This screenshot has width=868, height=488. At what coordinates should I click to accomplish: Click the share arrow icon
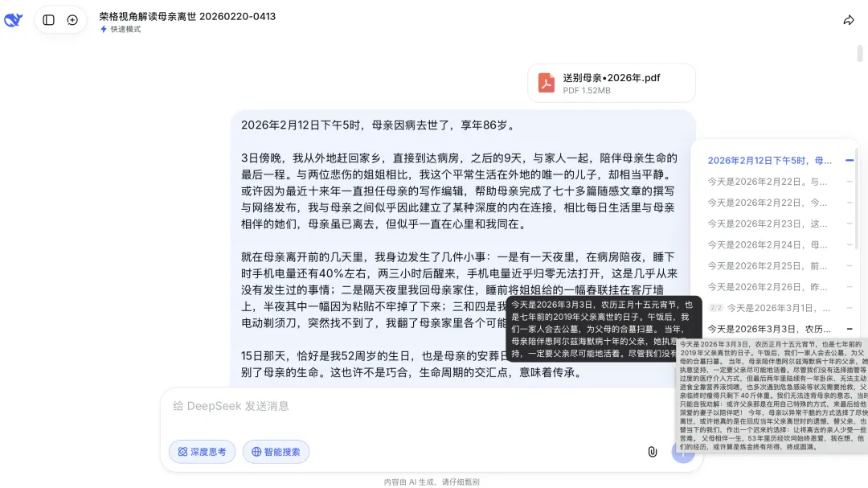point(849,20)
